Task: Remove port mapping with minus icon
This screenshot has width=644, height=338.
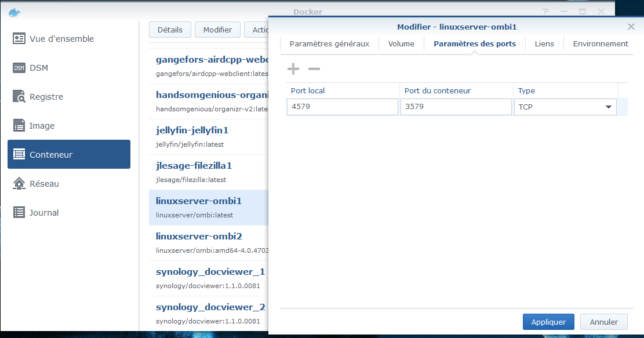Action: click(314, 68)
